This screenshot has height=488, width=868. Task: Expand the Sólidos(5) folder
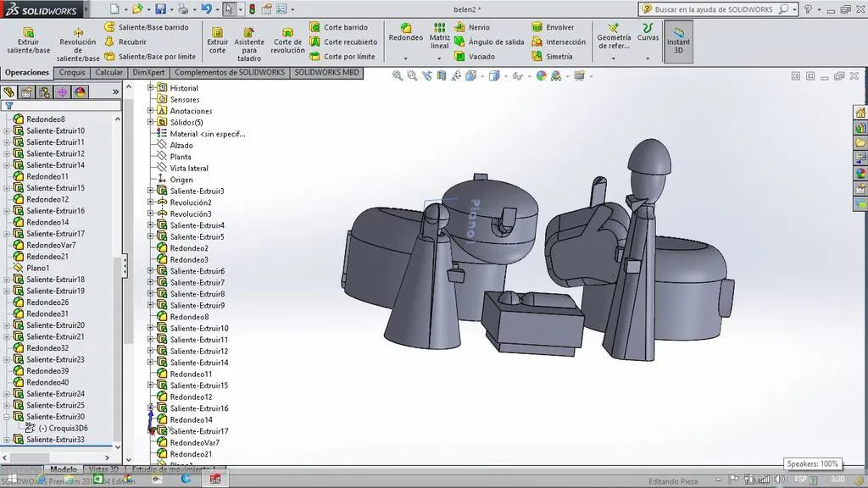coord(151,122)
